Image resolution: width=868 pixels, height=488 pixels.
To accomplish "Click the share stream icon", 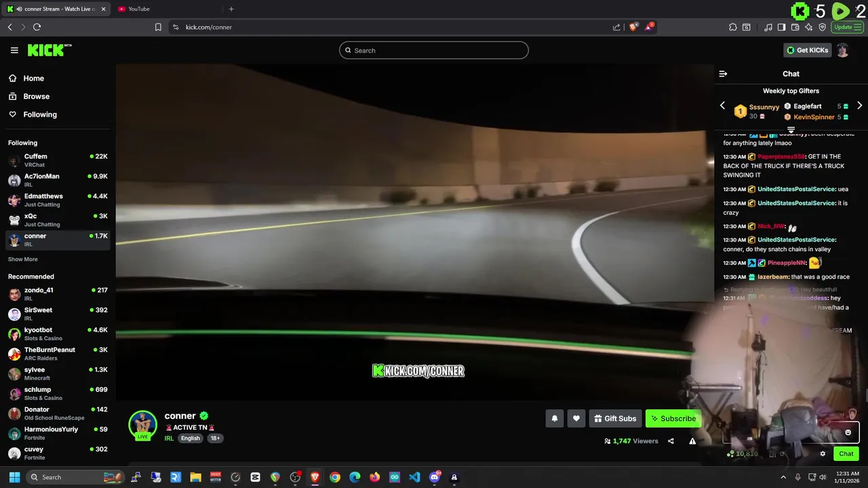I will pyautogui.click(x=671, y=441).
